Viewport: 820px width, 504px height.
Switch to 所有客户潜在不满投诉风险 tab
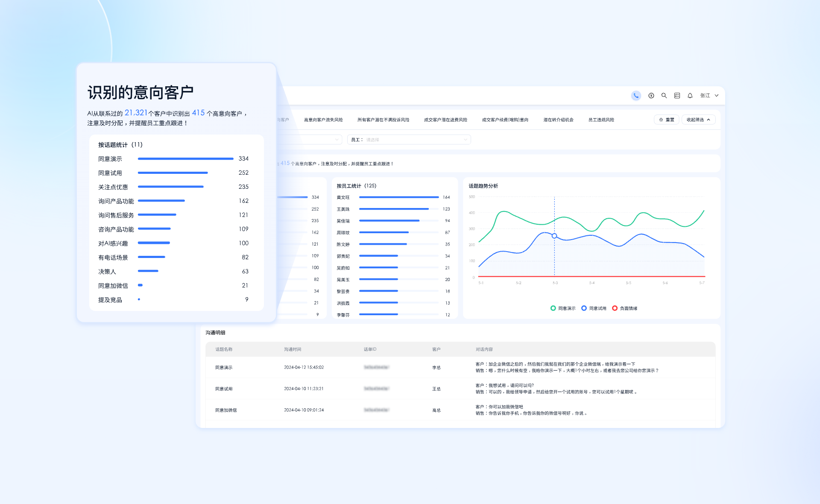pos(383,120)
